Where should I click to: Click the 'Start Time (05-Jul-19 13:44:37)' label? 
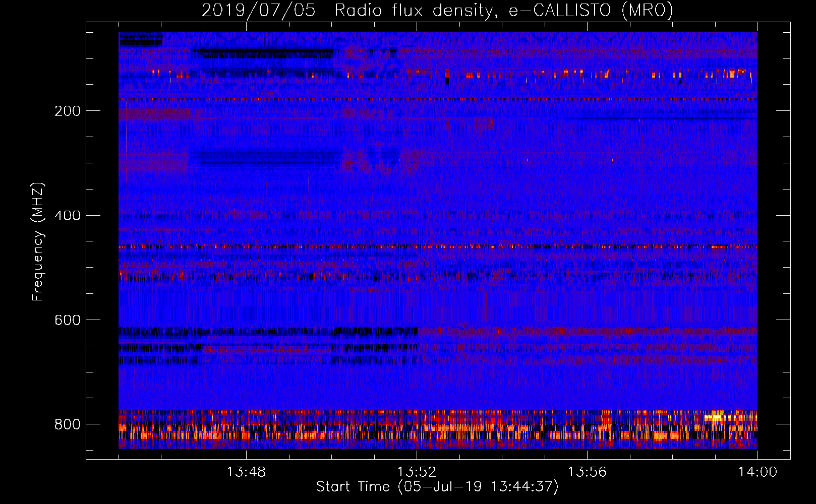[x=437, y=487]
